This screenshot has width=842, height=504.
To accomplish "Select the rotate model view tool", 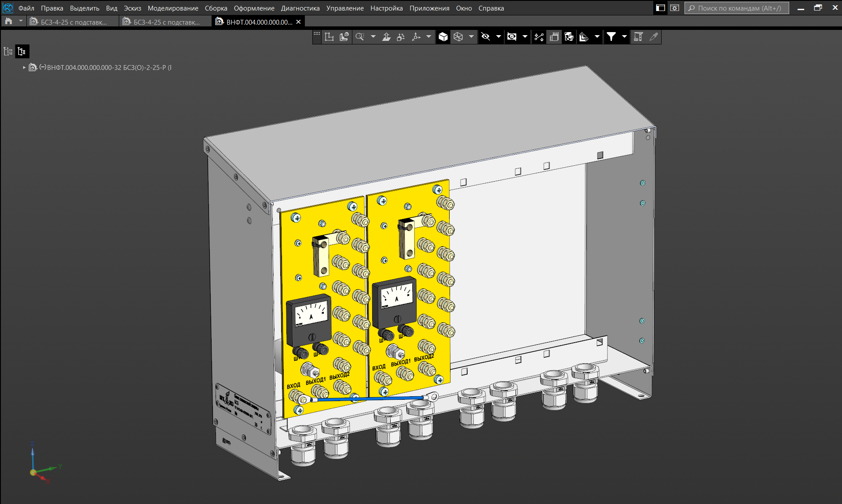I will coord(401,37).
